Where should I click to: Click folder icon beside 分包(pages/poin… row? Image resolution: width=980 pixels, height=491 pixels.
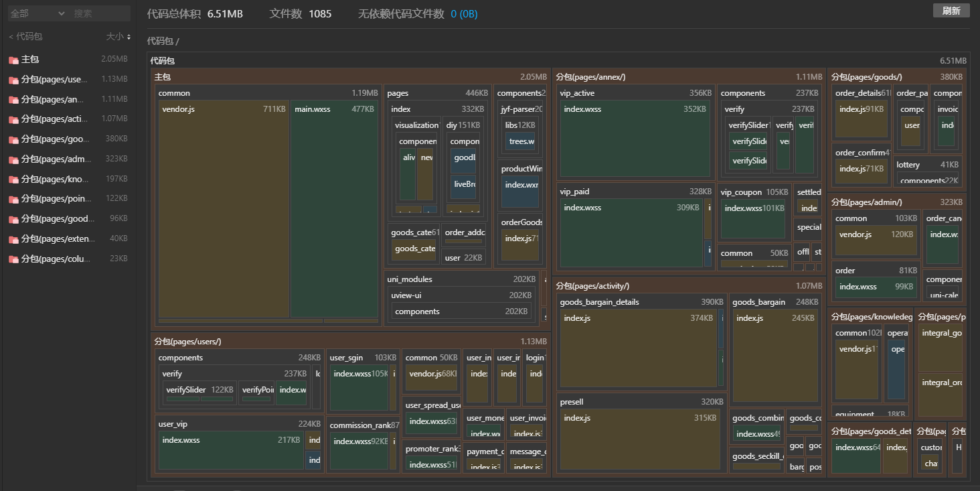coord(13,199)
